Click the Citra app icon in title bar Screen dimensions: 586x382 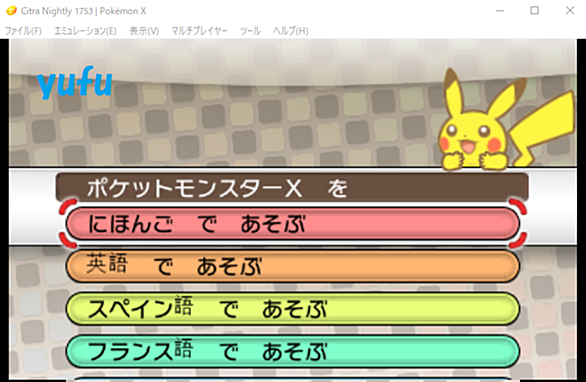click(x=11, y=11)
